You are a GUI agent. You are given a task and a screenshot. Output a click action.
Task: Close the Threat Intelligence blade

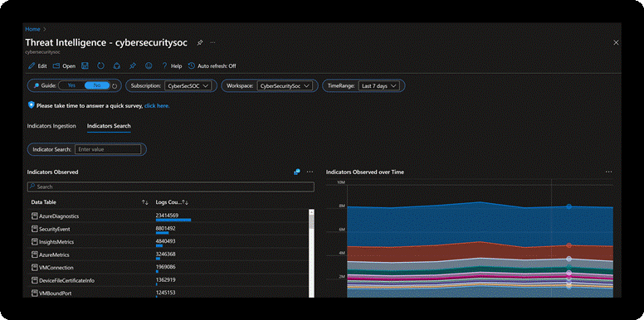(x=616, y=42)
